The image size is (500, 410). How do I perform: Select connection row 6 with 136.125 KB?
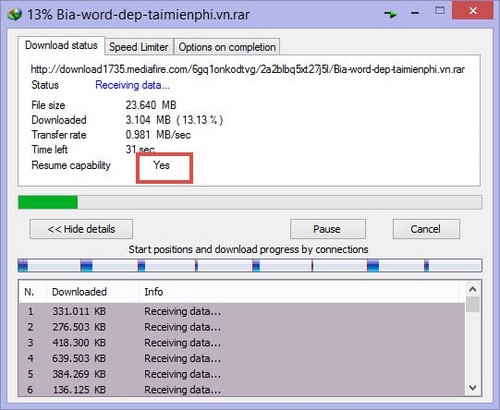(x=241, y=389)
